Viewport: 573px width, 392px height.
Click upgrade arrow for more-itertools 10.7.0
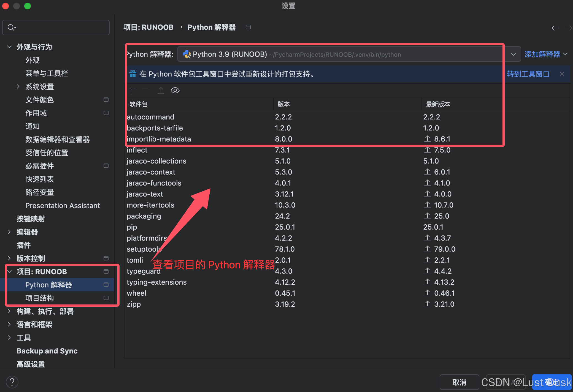coord(427,205)
